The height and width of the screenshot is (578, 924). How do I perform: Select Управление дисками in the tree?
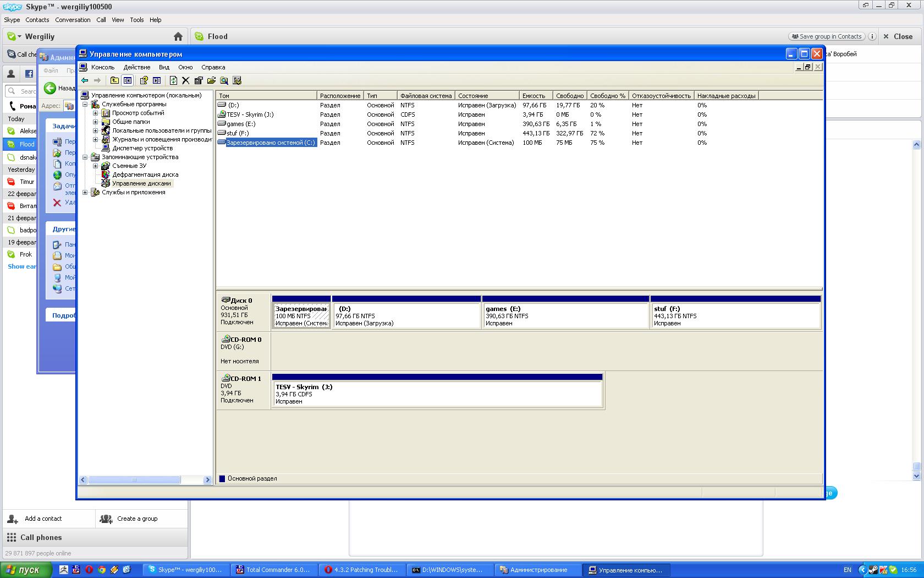(x=141, y=183)
